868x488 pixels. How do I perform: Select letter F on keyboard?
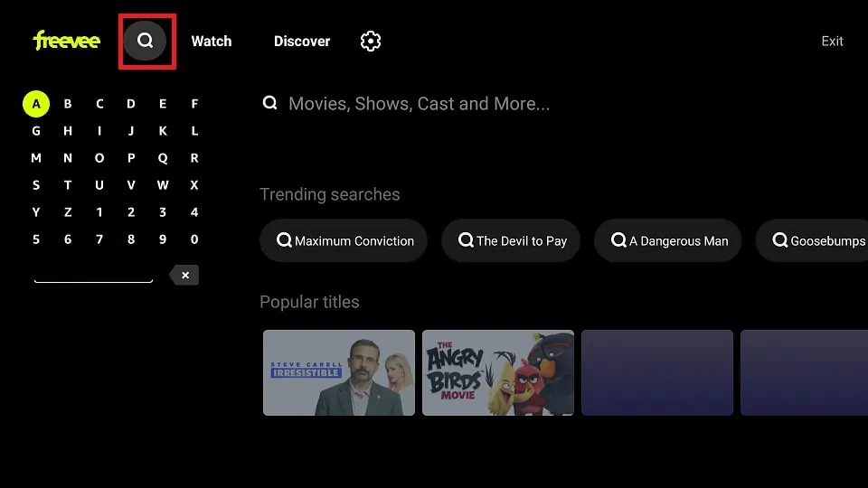(194, 103)
